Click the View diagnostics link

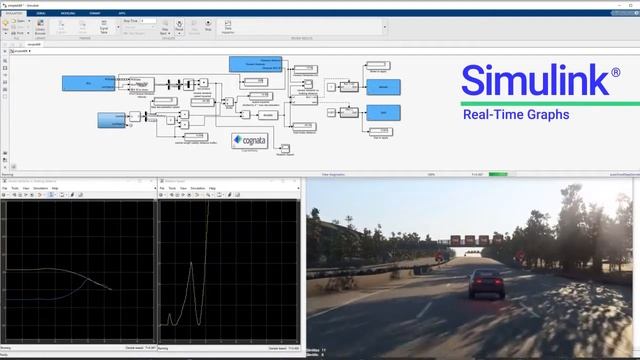click(x=333, y=175)
